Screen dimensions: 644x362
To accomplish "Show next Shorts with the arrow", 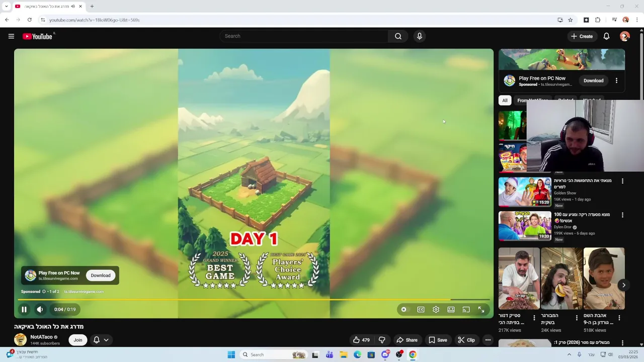I will click(x=623, y=285).
